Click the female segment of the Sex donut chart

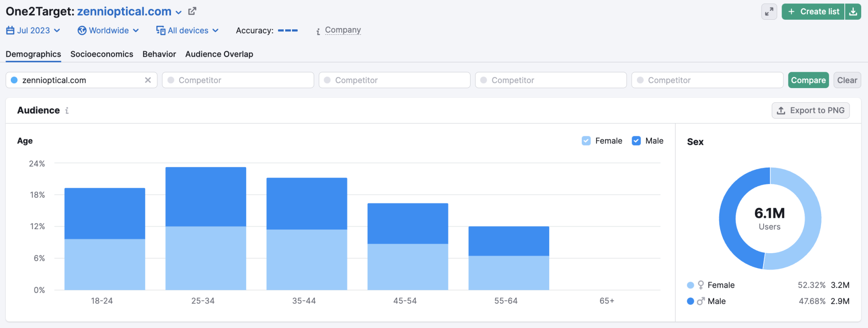click(x=812, y=219)
